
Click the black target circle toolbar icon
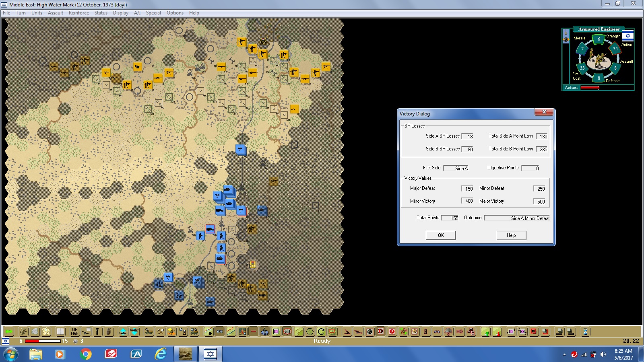(x=369, y=331)
